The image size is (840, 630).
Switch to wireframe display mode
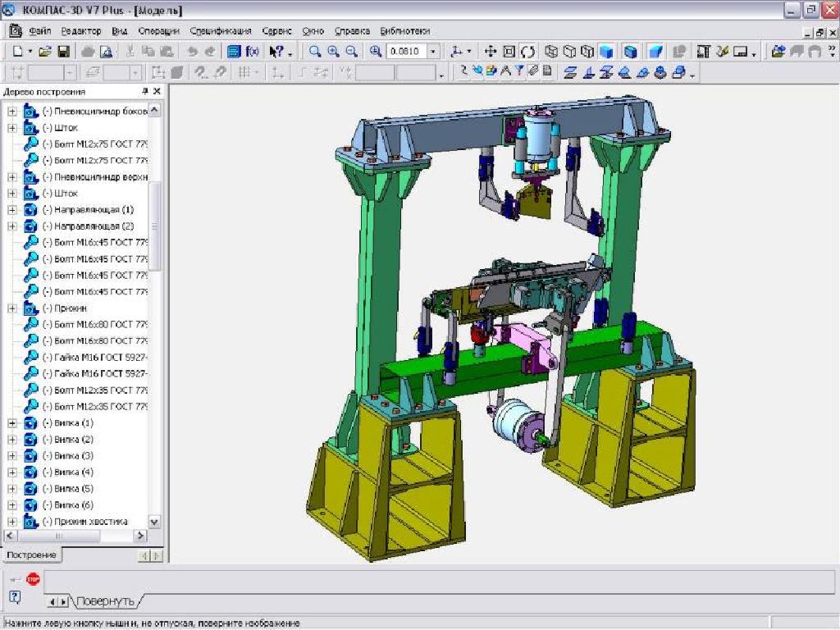tap(552, 52)
